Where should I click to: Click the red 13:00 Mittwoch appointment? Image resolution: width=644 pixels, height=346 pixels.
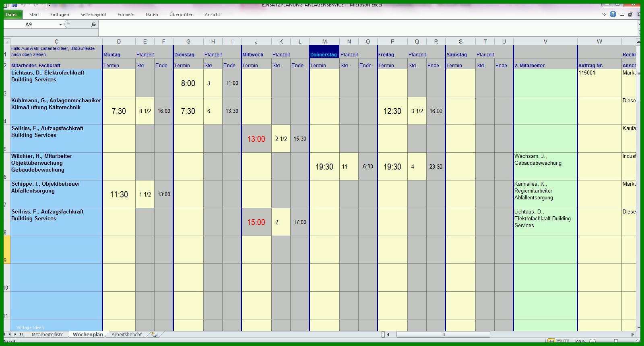coord(256,139)
